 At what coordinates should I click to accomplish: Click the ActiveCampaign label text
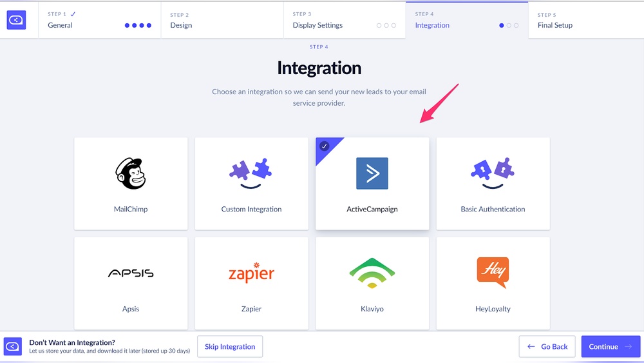point(372,209)
